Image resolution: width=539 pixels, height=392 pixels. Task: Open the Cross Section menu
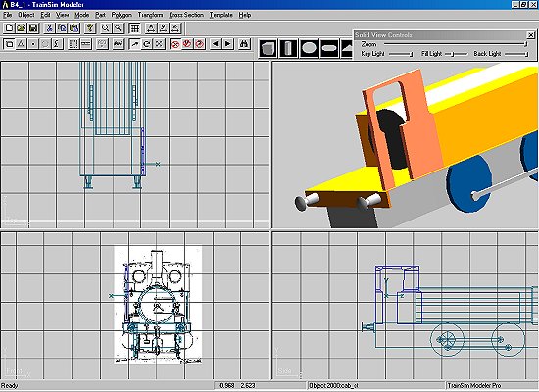pos(186,15)
